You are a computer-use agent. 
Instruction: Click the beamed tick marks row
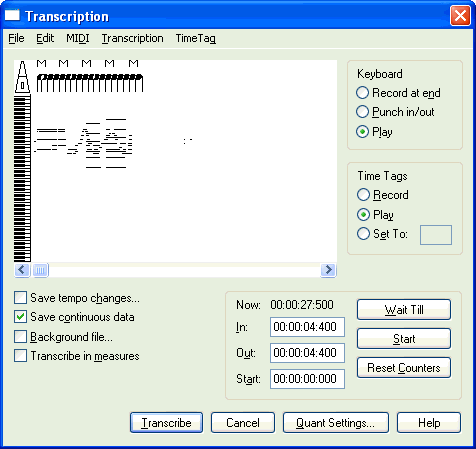pyautogui.click(x=90, y=83)
